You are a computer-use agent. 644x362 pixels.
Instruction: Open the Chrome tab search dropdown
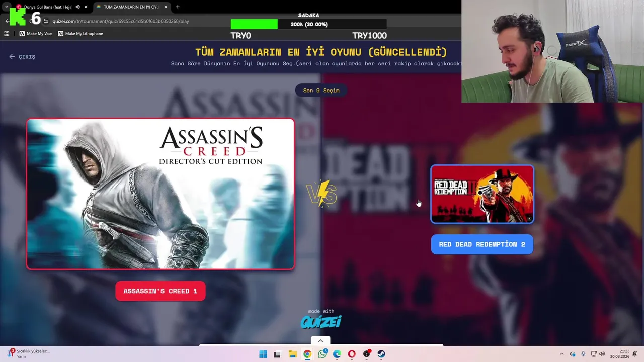[x=6, y=7]
